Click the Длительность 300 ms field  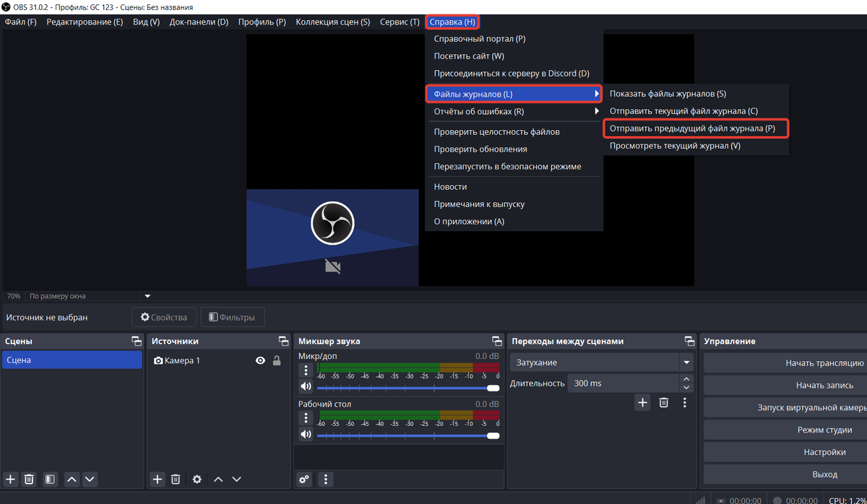click(621, 383)
